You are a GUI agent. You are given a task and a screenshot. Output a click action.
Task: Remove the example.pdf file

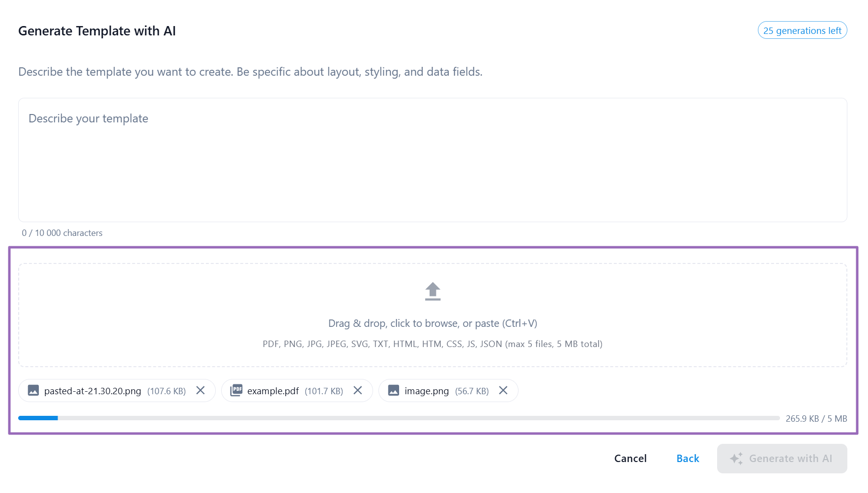pyautogui.click(x=358, y=390)
